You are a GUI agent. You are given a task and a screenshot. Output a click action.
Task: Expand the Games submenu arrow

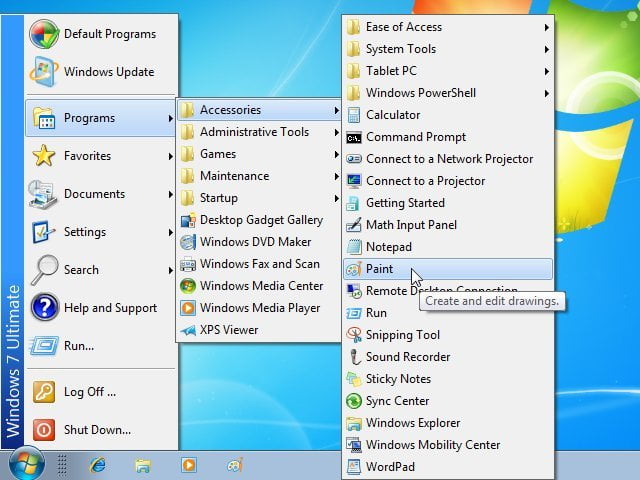(336, 154)
